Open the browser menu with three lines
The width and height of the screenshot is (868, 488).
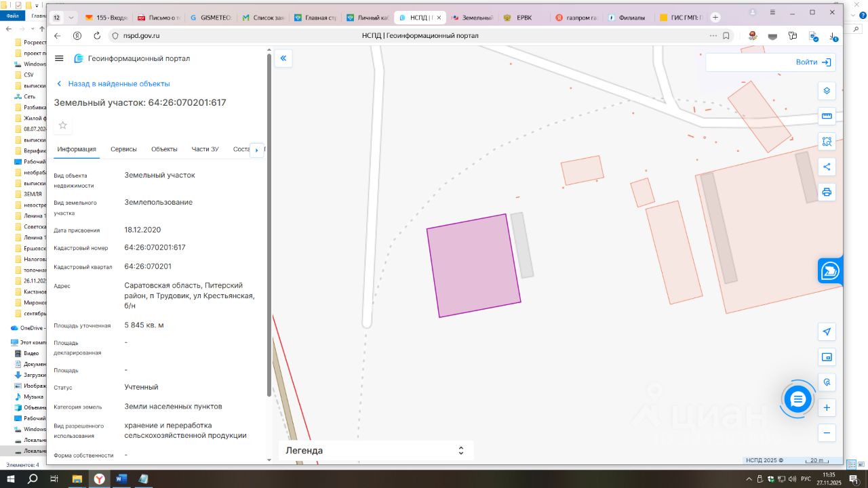click(773, 12)
